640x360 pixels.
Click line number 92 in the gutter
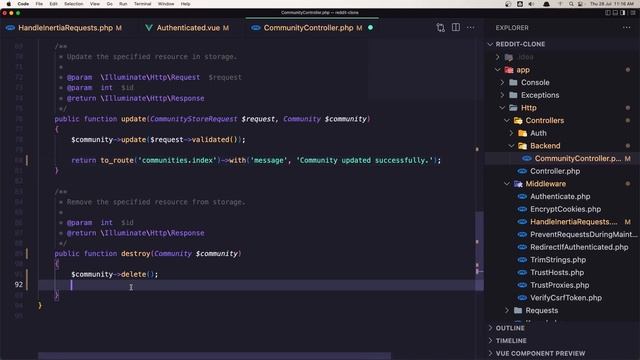coord(18,284)
